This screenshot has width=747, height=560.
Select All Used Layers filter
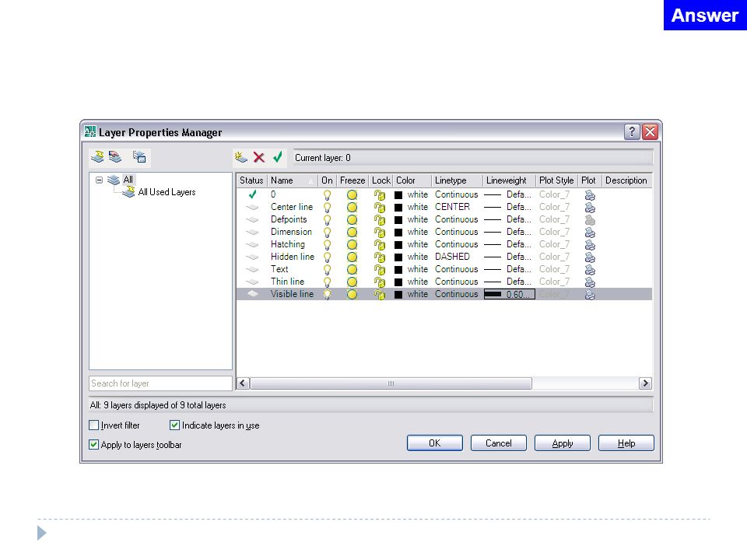tap(167, 192)
